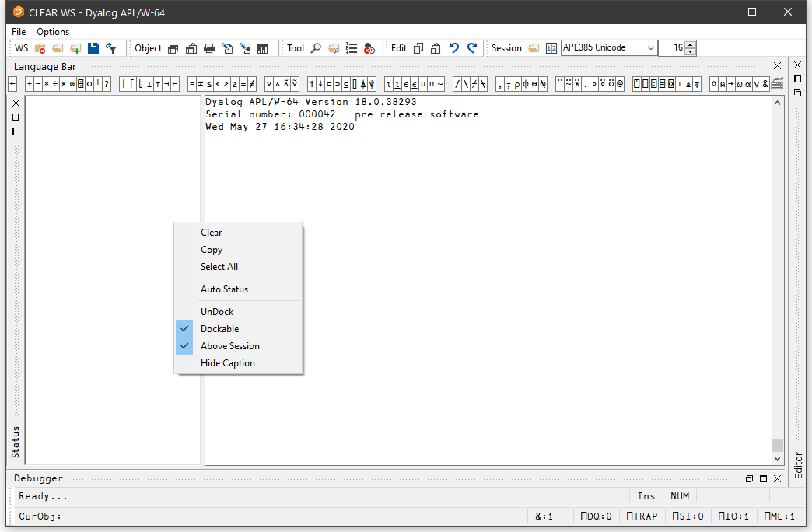Increase font size with up stepper arrow
Screen dimensions: 812x532
[691, 44]
